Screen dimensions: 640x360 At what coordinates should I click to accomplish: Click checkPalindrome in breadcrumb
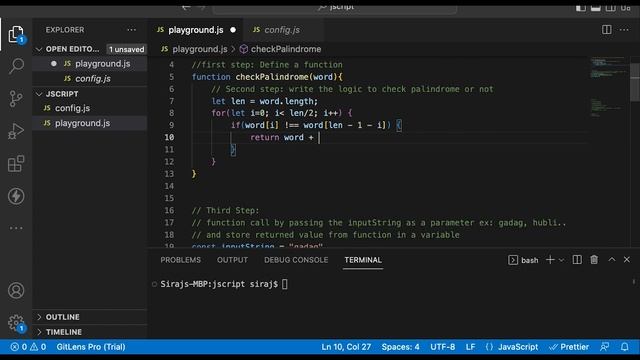pos(286,49)
